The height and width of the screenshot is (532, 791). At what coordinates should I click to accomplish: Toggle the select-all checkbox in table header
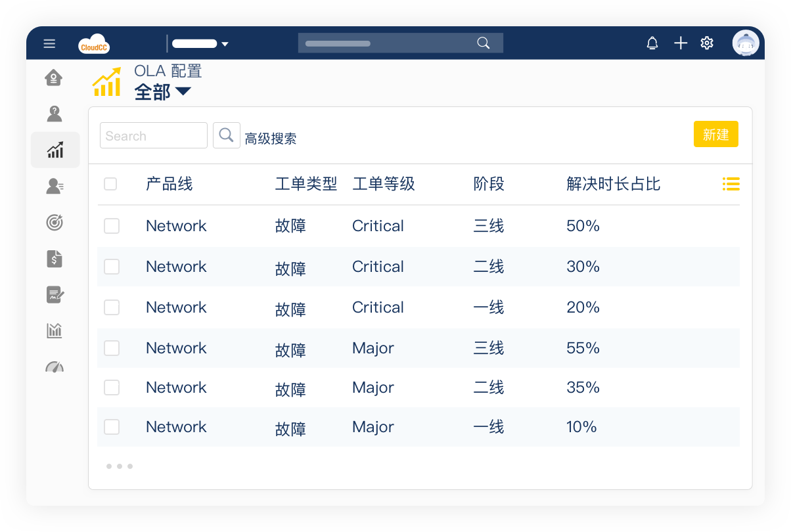click(x=110, y=184)
